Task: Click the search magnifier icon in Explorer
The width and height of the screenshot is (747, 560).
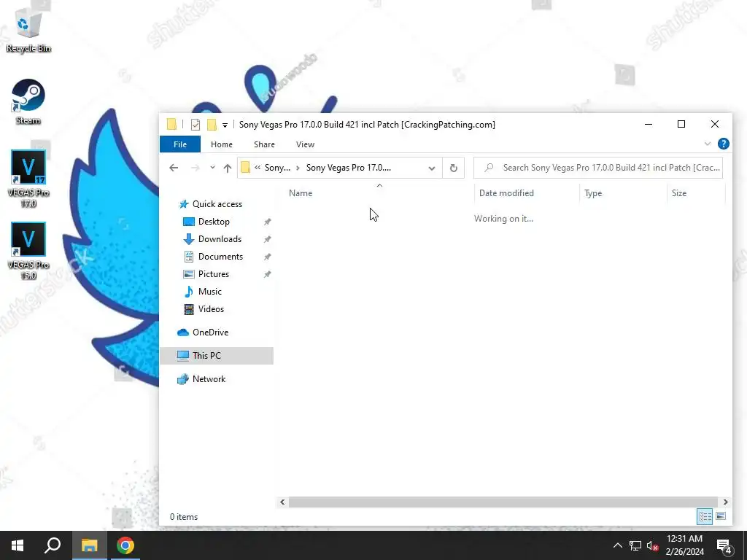Action: [x=489, y=168]
